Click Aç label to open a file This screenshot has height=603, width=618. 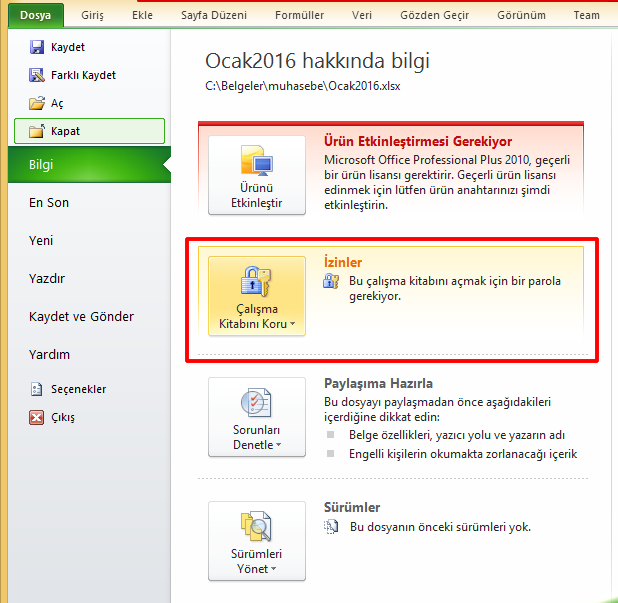[x=57, y=103]
